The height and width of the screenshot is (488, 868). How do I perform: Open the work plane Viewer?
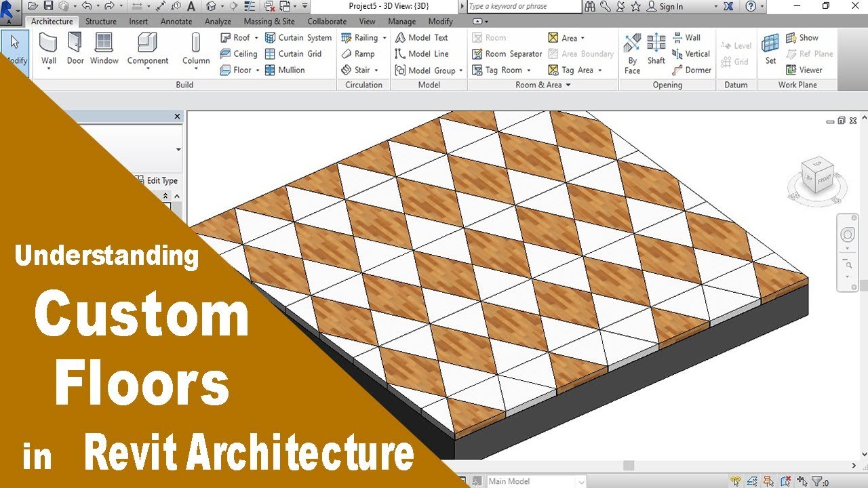[x=804, y=70]
